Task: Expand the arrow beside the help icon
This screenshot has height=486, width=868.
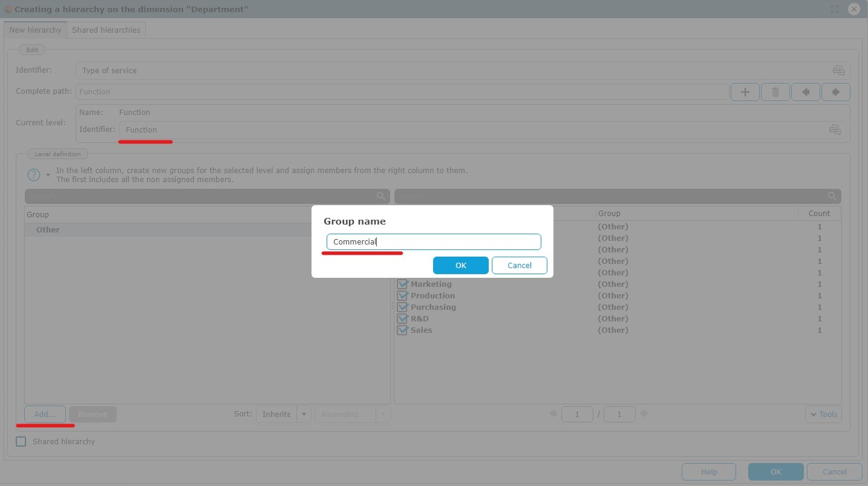Action: (48, 176)
